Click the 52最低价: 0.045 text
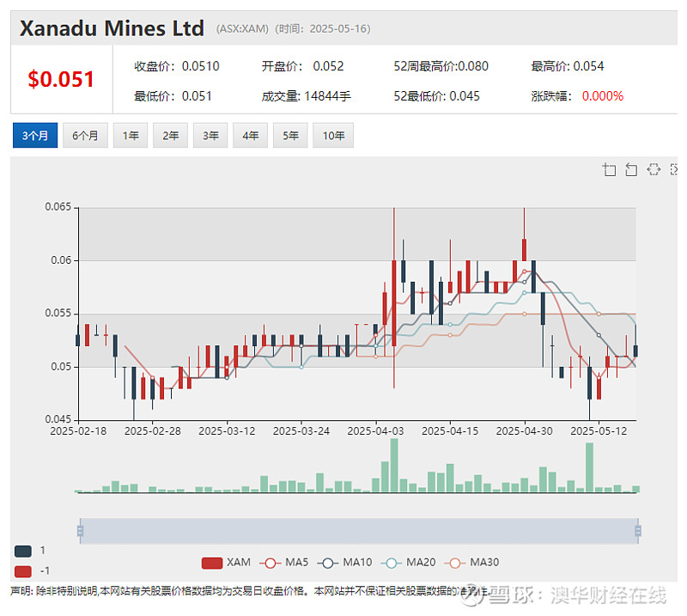The image size is (687, 616). point(436,96)
